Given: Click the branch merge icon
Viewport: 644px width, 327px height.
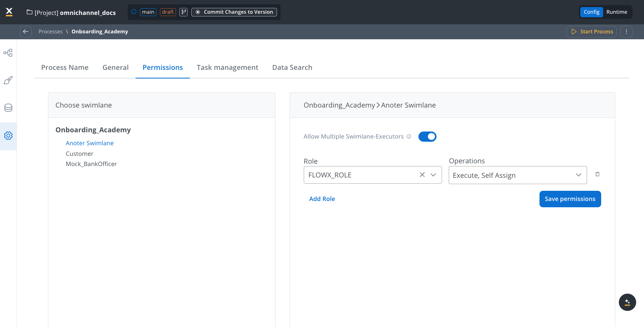Looking at the screenshot, I should (183, 12).
